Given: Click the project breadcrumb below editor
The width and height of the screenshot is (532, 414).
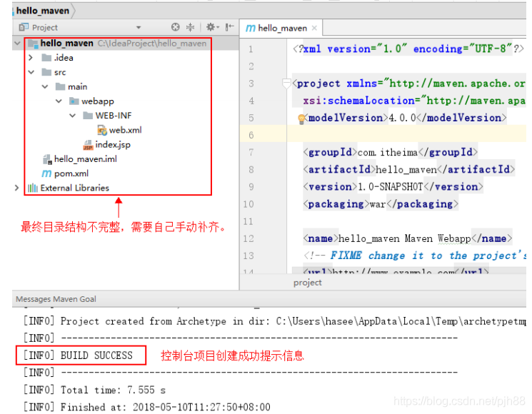Looking at the screenshot, I should 307,283.
